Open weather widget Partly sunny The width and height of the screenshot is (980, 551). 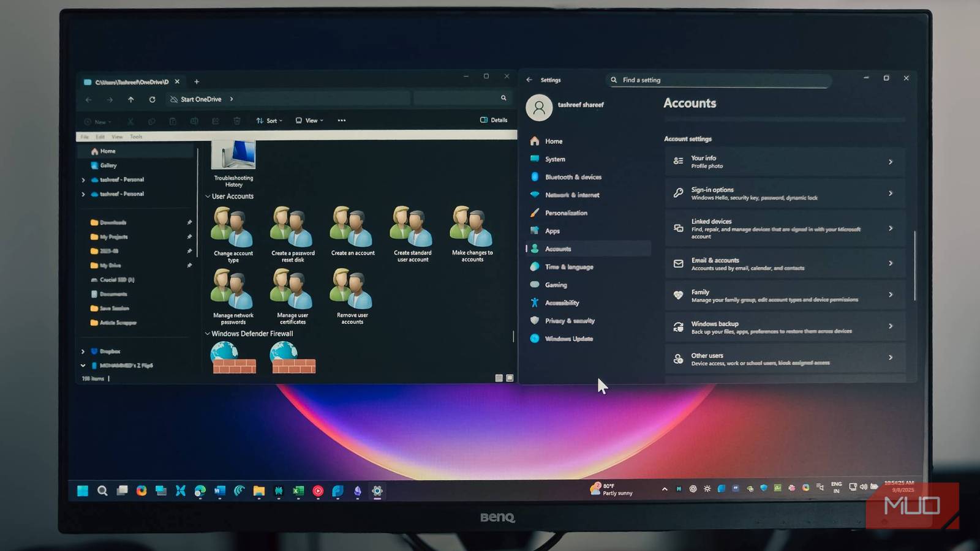pos(611,489)
